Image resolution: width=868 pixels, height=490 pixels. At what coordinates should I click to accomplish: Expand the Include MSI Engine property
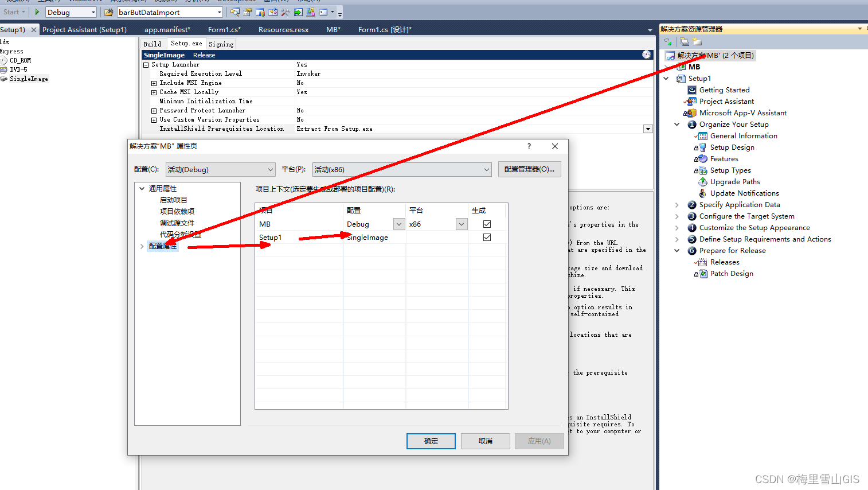[x=154, y=83]
